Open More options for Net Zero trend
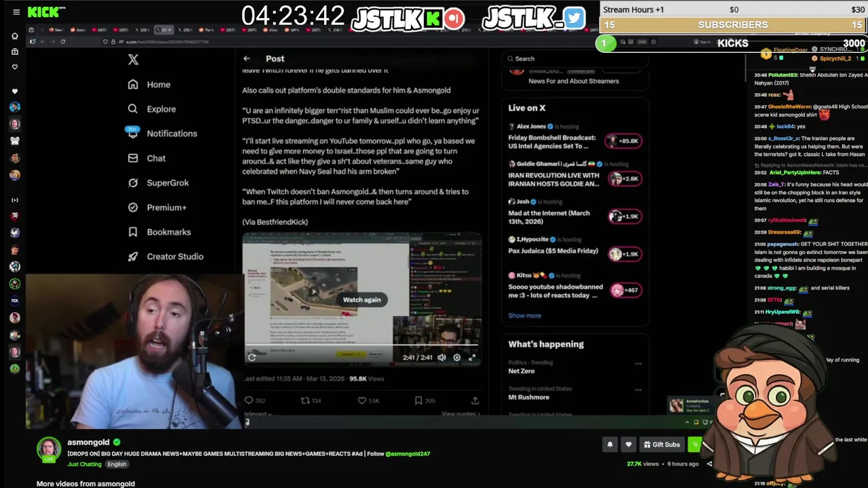Viewport: 868px width, 488px height. click(x=638, y=364)
